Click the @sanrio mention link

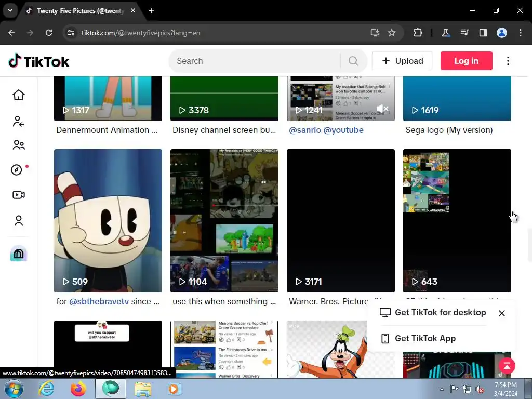(x=304, y=130)
